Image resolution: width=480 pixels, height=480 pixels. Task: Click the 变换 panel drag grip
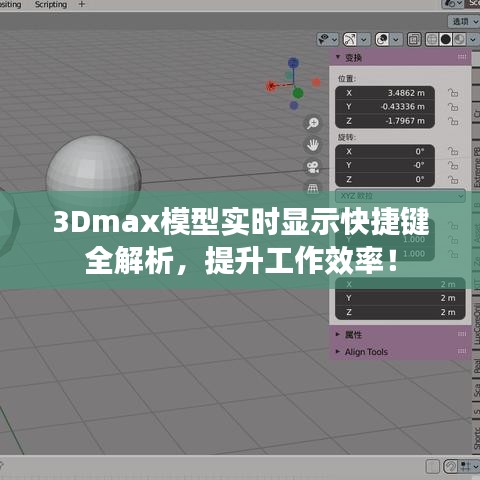pos(462,57)
